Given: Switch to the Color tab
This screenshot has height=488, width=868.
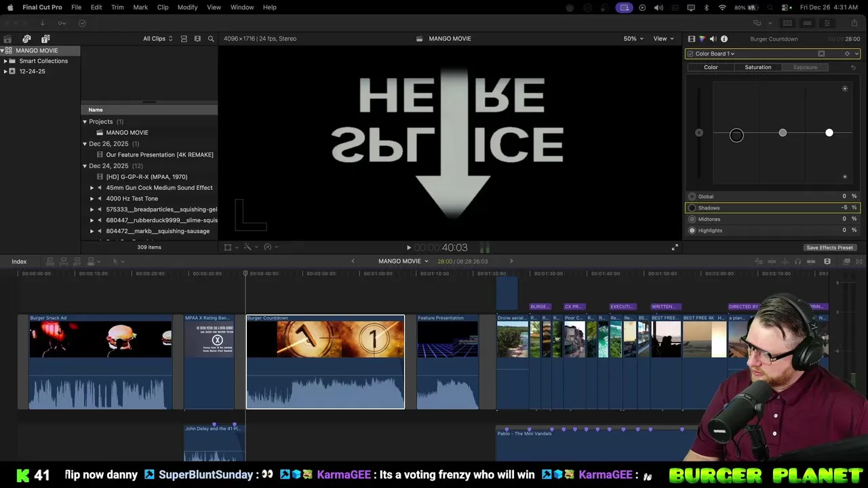Looking at the screenshot, I should (x=711, y=67).
